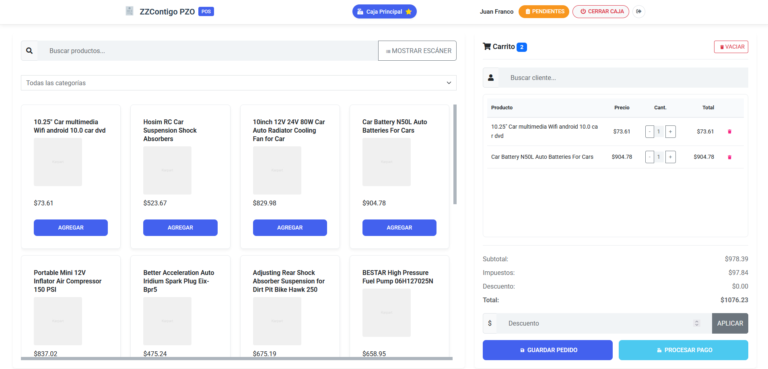The image size is (768, 369).
Task: Click the Hosim RC Car product thumbnail
Action: click(167, 170)
